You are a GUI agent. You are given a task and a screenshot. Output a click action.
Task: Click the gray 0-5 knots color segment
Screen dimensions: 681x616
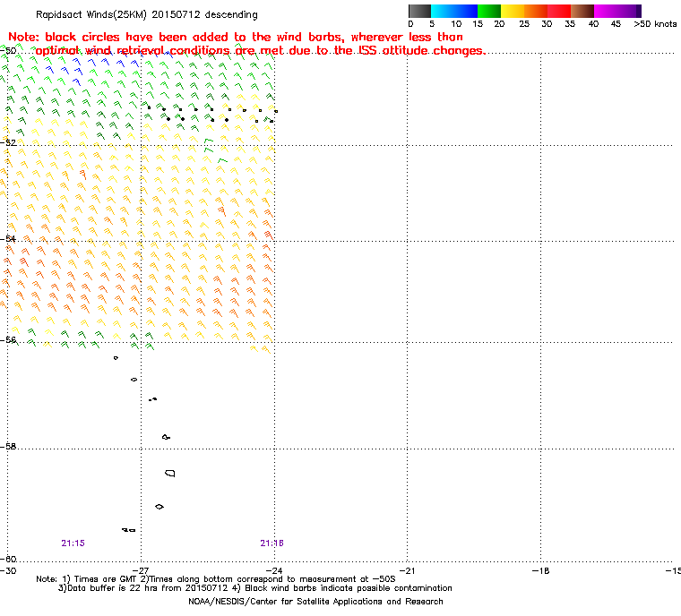[x=419, y=11]
